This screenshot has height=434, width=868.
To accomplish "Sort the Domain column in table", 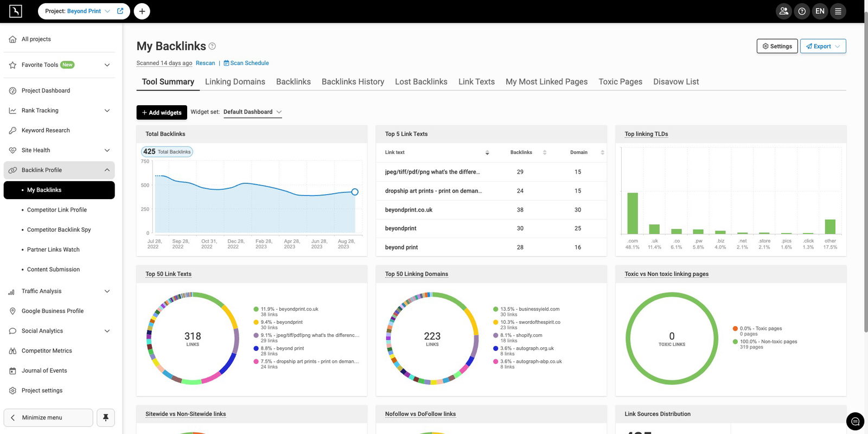I will (x=602, y=152).
